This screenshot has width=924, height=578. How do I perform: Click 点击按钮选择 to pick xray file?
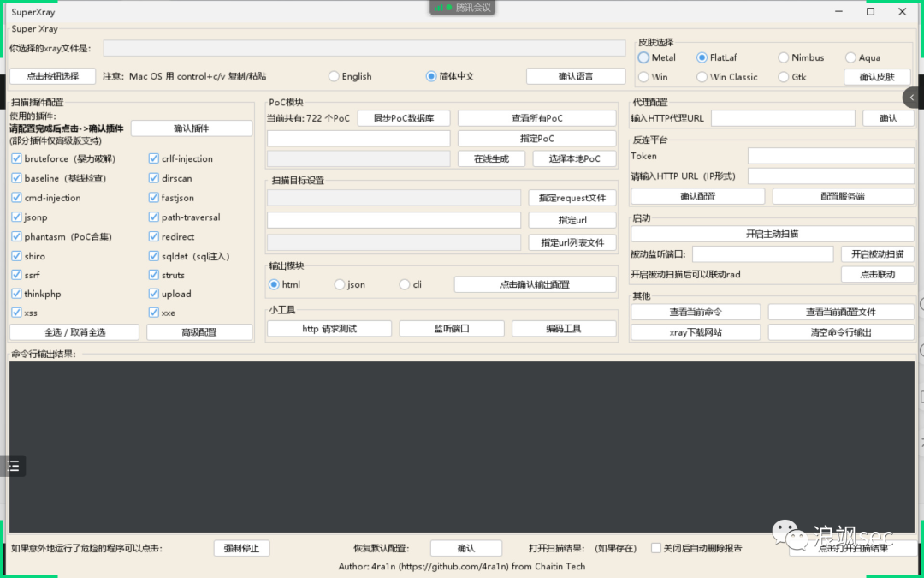pyautogui.click(x=52, y=76)
